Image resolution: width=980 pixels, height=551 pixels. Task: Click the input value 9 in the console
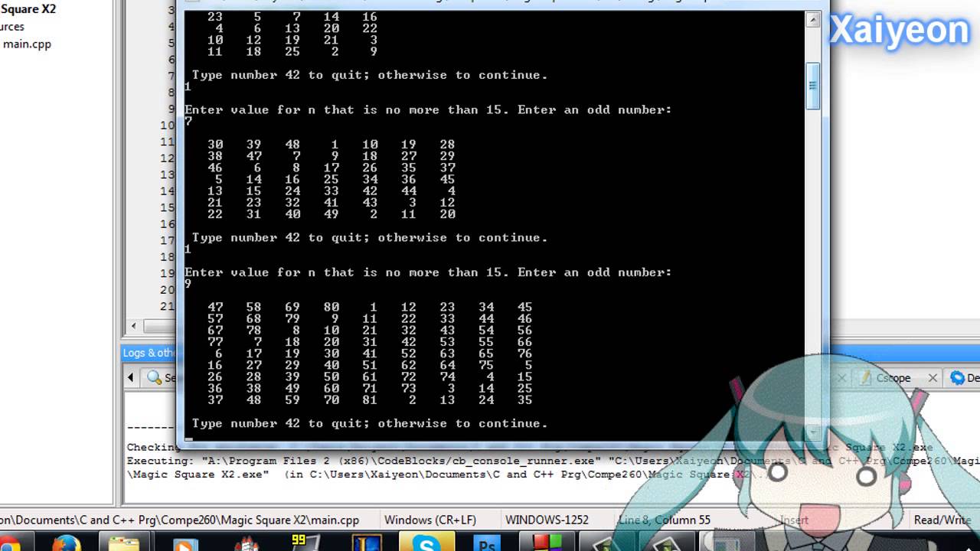click(188, 284)
